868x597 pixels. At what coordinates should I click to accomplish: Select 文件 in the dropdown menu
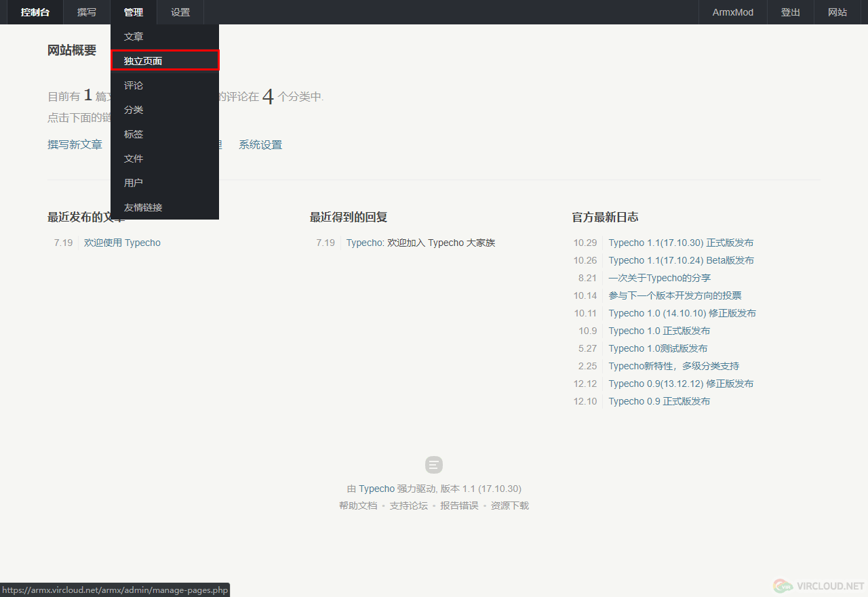pyautogui.click(x=165, y=159)
